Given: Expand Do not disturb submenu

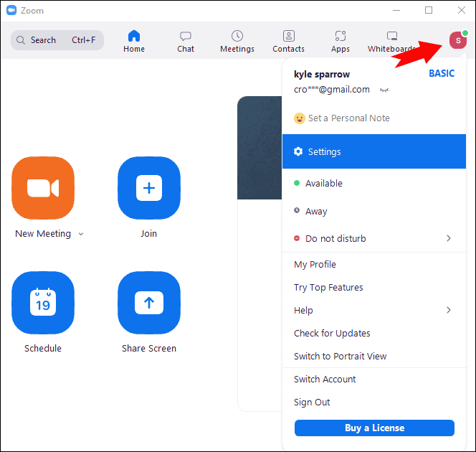Looking at the screenshot, I should point(449,238).
